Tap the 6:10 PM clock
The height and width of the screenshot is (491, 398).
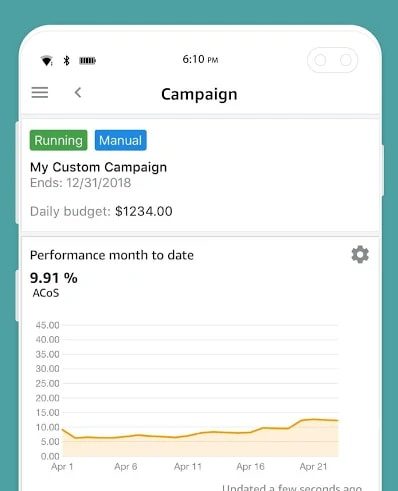tap(200, 59)
